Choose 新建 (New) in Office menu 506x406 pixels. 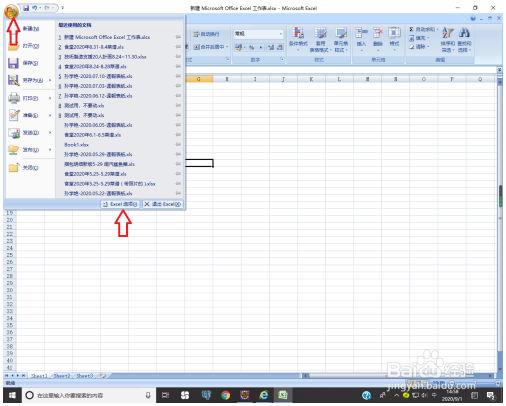point(30,29)
